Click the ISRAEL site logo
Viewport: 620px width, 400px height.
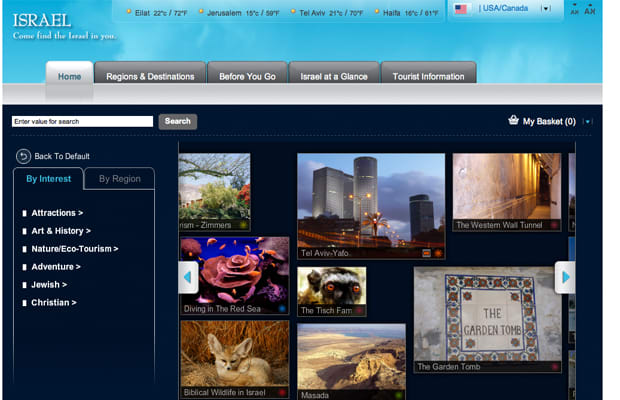(x=42, y=21)
